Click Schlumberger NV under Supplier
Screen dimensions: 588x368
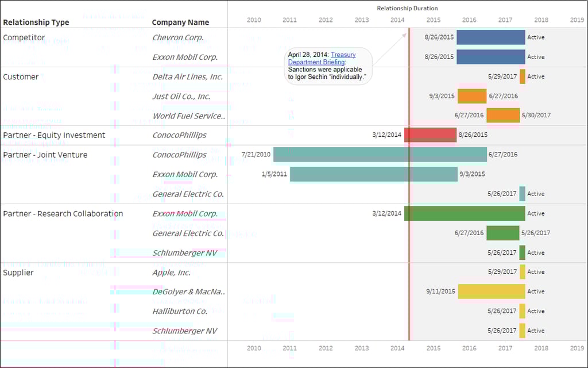[184, 331]
